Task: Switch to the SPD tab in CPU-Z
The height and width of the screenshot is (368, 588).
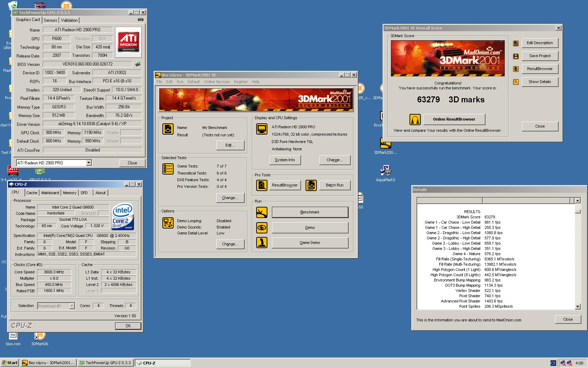Action: [x=84, y=193]
